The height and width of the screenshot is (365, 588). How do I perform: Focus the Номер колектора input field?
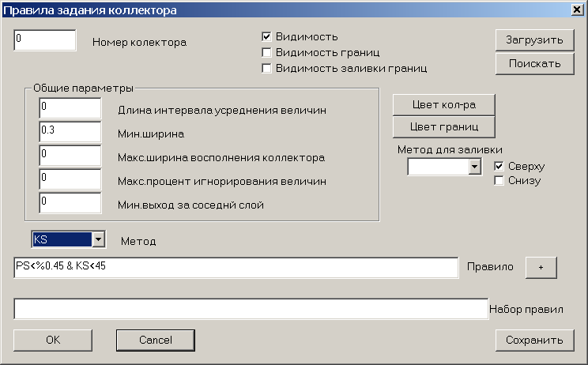coord(44,40)
